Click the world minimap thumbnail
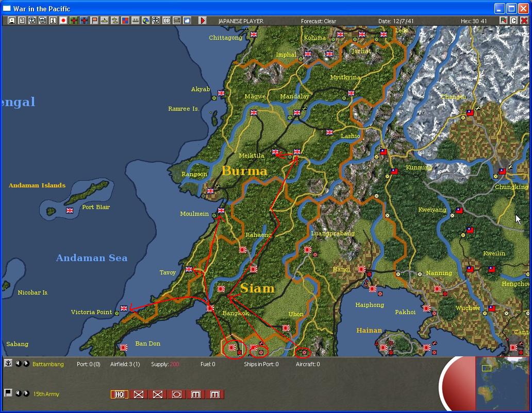The width and height of the screenshot is (532, 413). (x=503, y=383)
